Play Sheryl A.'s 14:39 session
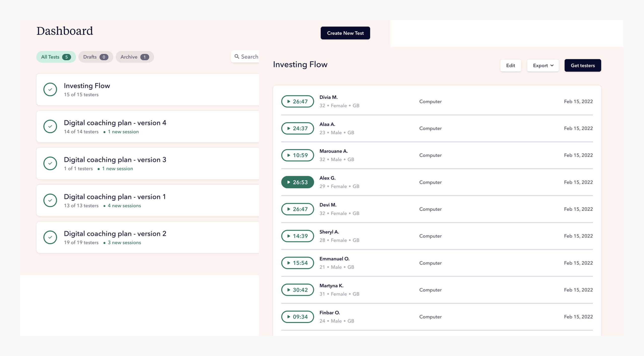Viewport: 644px width, 356px height. [297, 236]
